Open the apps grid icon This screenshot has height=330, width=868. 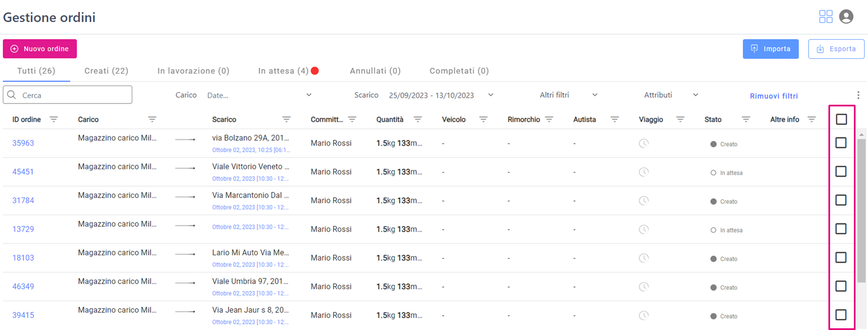[x=826, y=17]
